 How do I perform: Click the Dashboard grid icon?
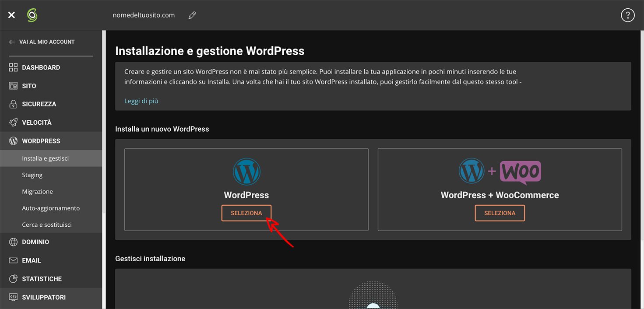pyautogui.click(x=14, y=67)
